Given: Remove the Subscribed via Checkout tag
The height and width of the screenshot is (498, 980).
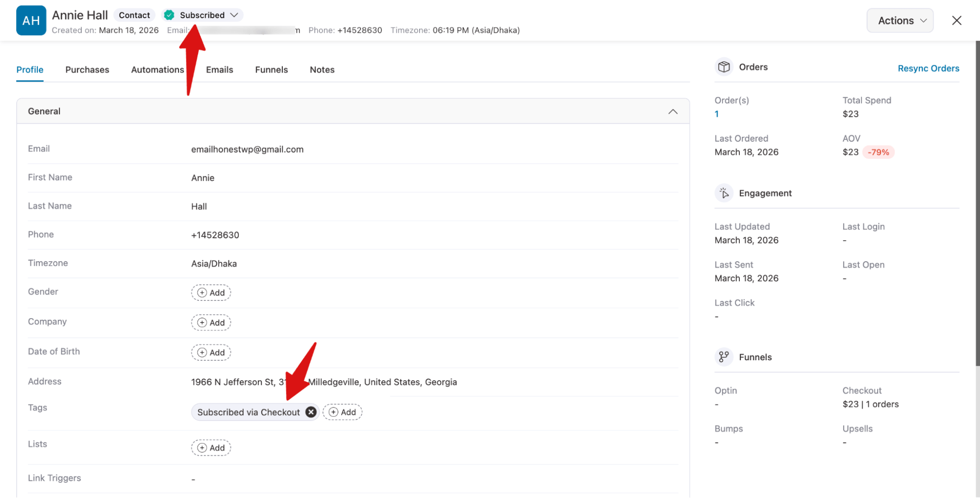Looking at the screenshot, I should 310,412.
